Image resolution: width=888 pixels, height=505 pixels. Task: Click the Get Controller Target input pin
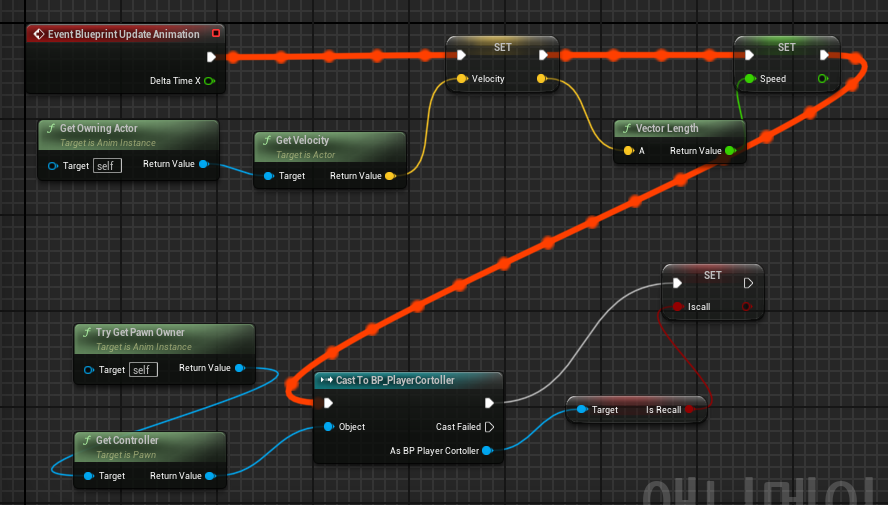click(89, 476)
